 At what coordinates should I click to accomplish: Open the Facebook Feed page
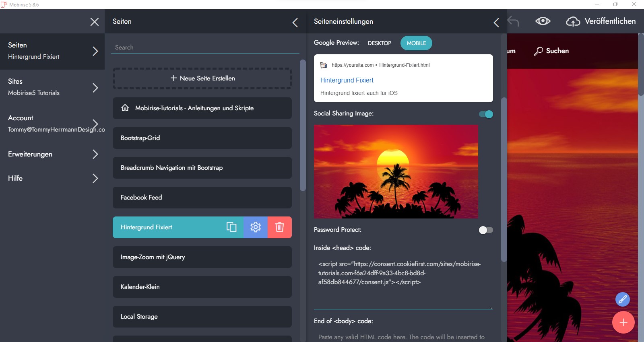point(202,198)
